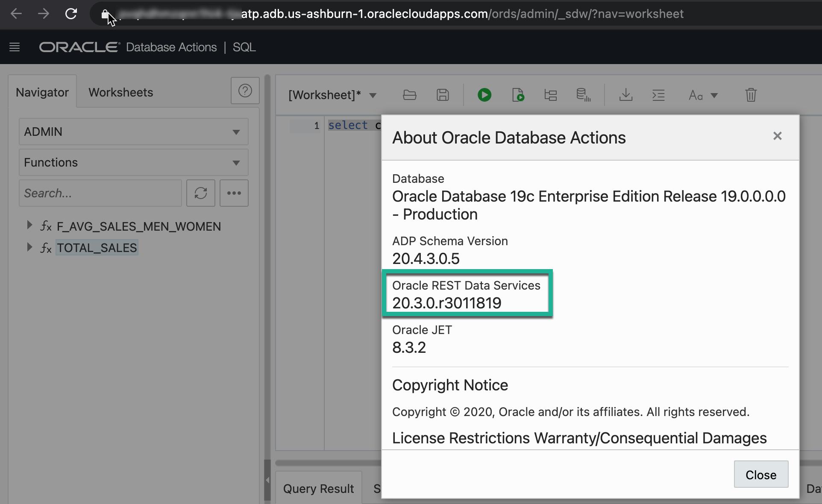Image resolution: width=822 pixels, height=504 pixels.
Task: Run the statement with green play button
Action: click(484, 95)
